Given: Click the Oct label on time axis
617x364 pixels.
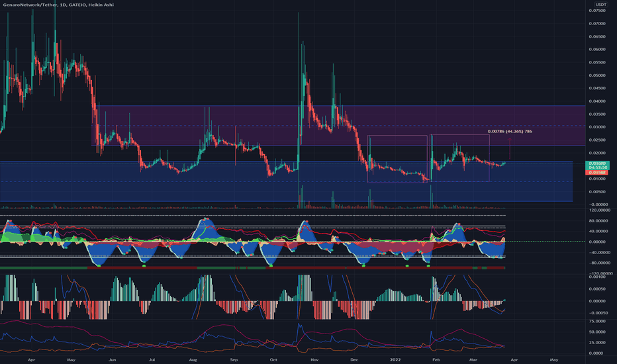Looking at the screenshot, I should (x=273, y=359).
